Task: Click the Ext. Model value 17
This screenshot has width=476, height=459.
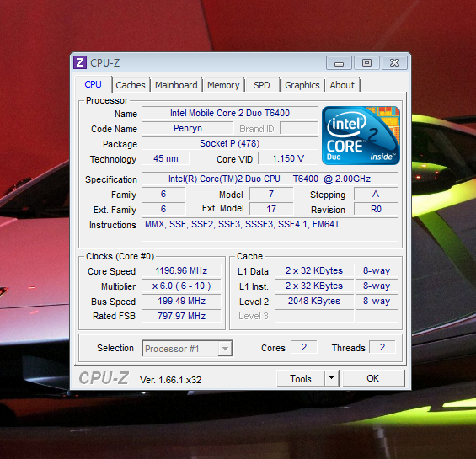Action: point(271,209)
